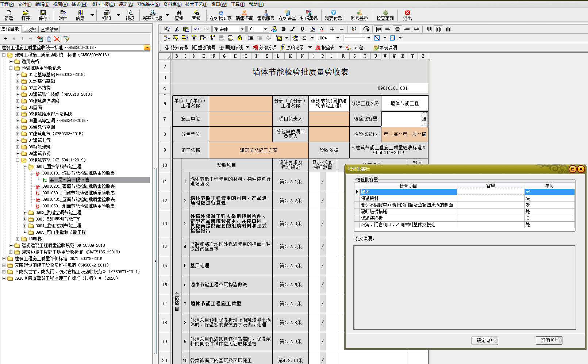
Task: Open the 附件 (Attachment) tool
Action: (x=63, y=15)
